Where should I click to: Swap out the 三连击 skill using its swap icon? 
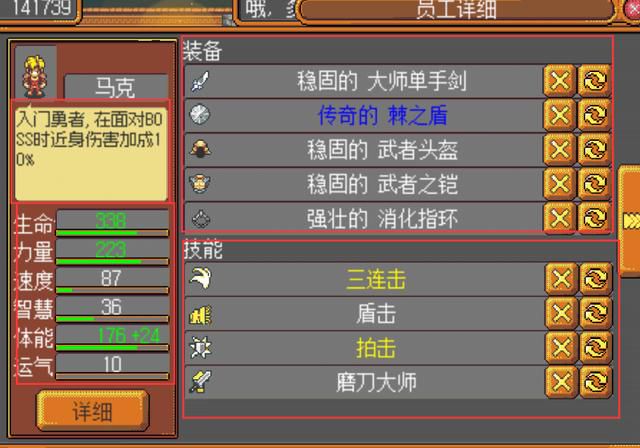click(x=596, y=279)
